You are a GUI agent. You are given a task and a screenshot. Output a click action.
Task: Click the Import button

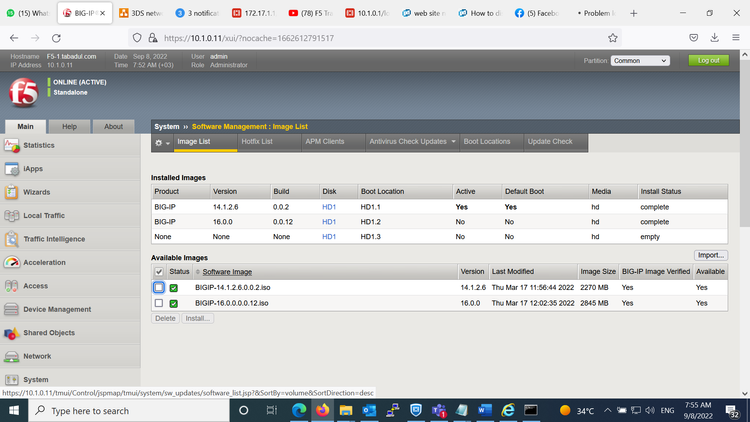click(x=711, y=255)
